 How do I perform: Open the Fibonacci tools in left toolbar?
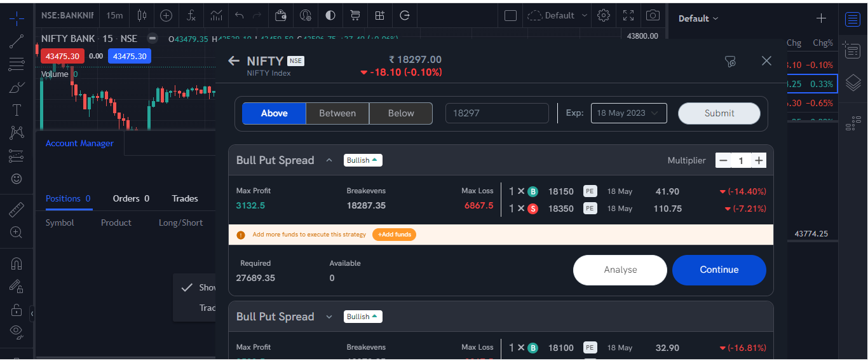pos(17,64)
